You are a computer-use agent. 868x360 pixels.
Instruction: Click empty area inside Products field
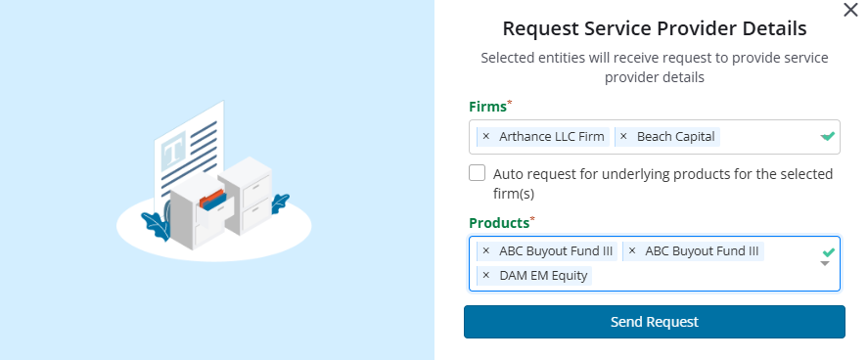[703, 276]
